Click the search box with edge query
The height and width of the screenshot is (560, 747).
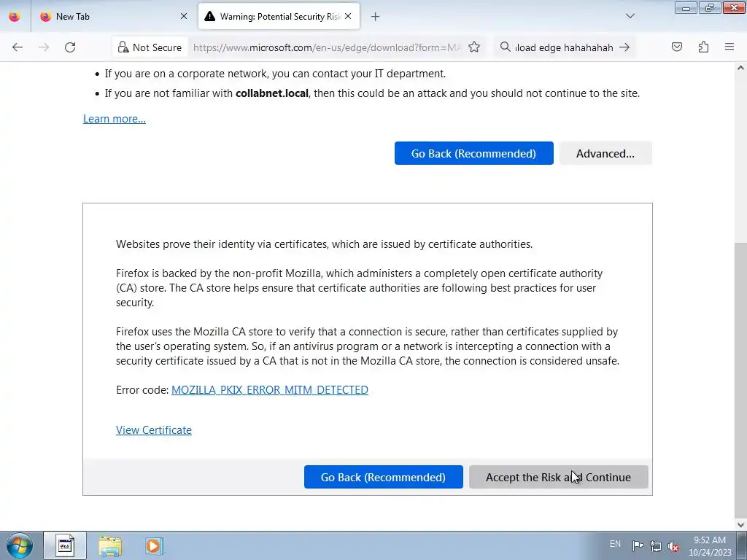click(564, 47)
